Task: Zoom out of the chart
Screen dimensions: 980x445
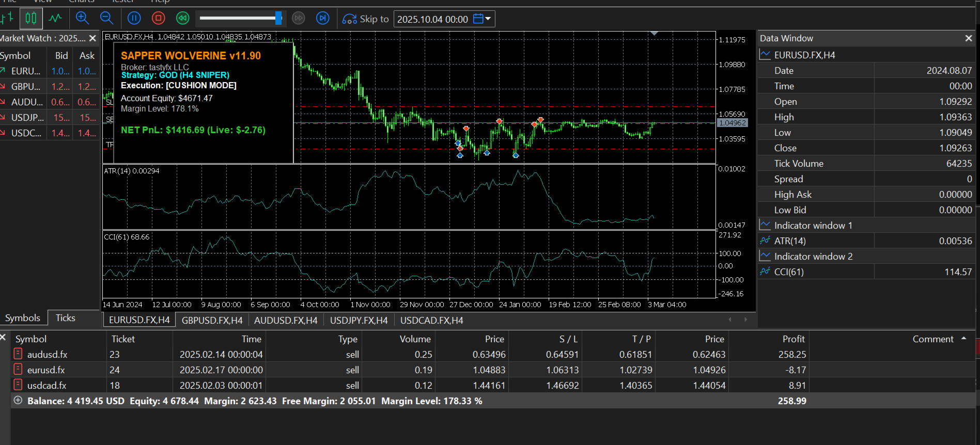Action: [x=107, y=19]
